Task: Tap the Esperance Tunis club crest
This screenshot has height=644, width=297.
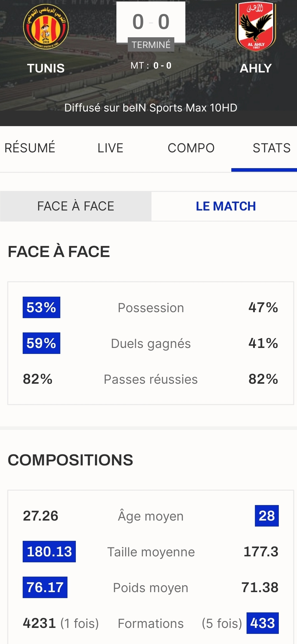Action: (46, 27)
